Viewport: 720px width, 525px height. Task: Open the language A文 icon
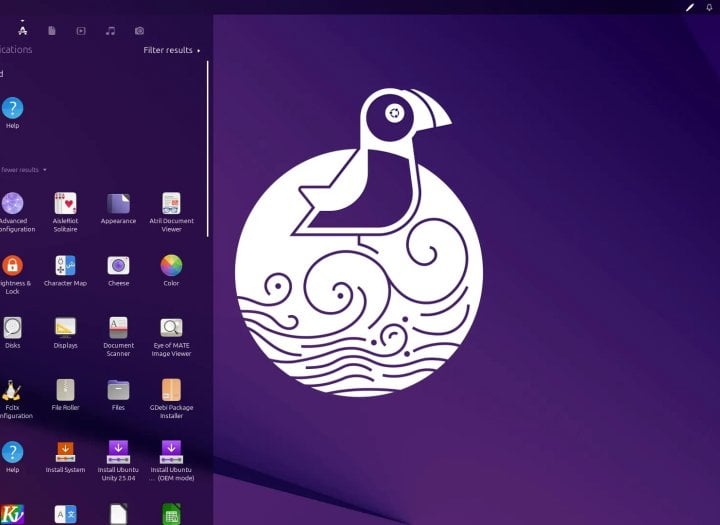tap(65, 514)
